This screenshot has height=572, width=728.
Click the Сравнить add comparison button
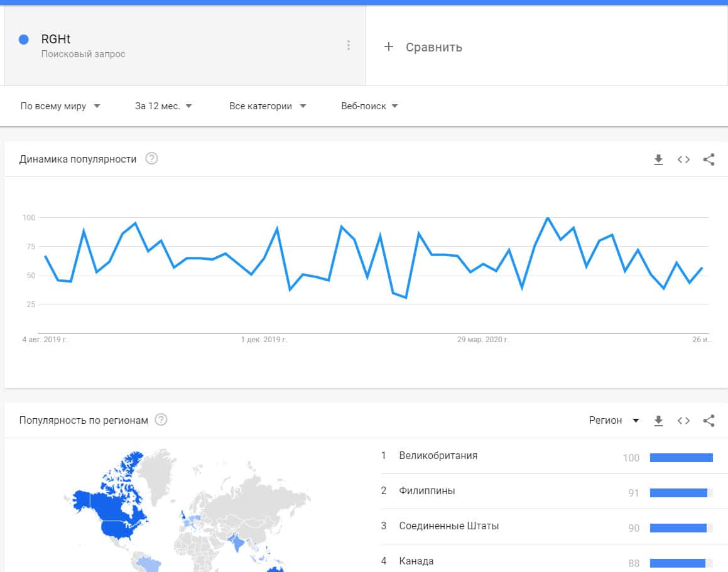(423, 47)
